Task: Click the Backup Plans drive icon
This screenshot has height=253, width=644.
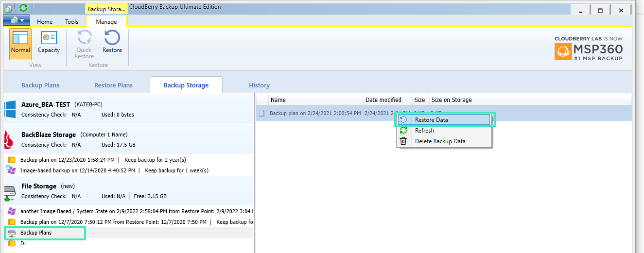Action: 11,233
